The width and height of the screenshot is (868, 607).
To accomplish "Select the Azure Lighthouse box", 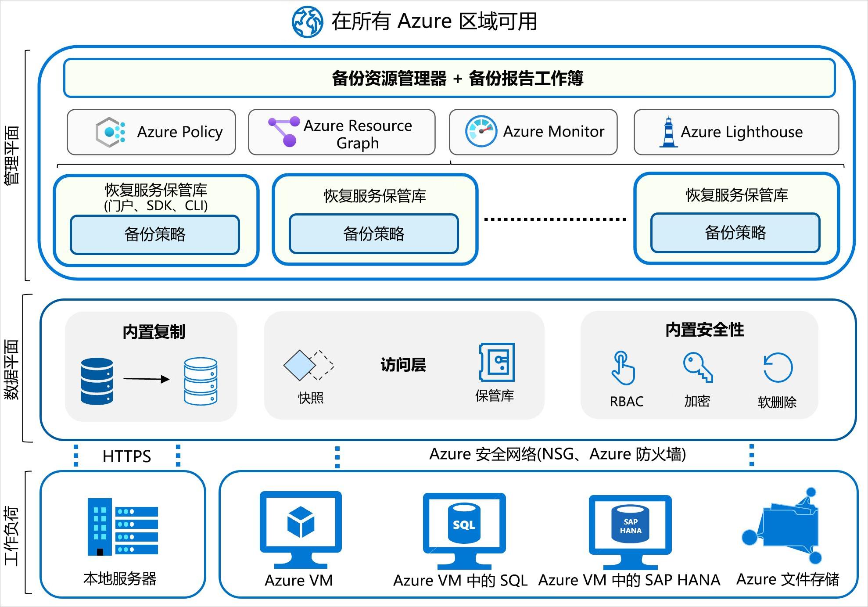I will point(736,132).
